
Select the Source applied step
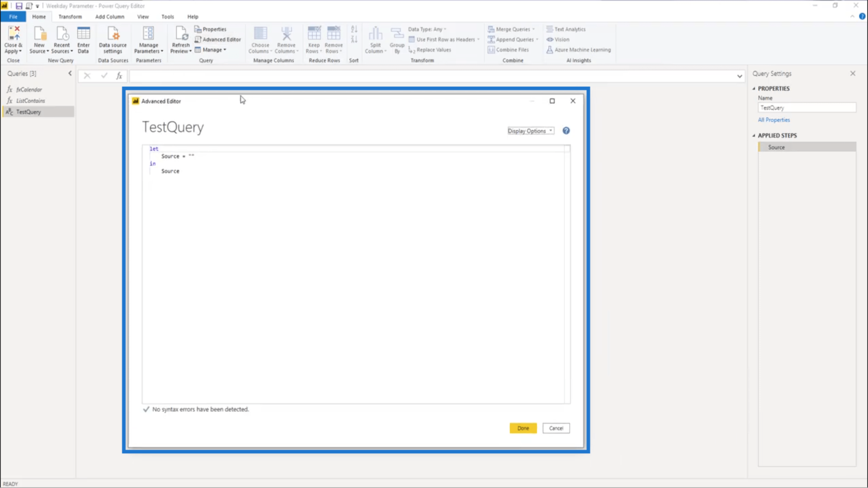(x=807, y=147)
